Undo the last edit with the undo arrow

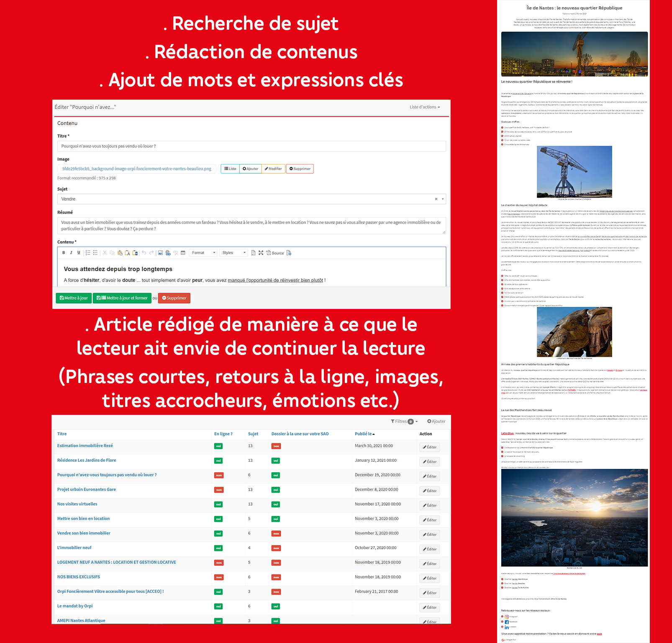144,253
